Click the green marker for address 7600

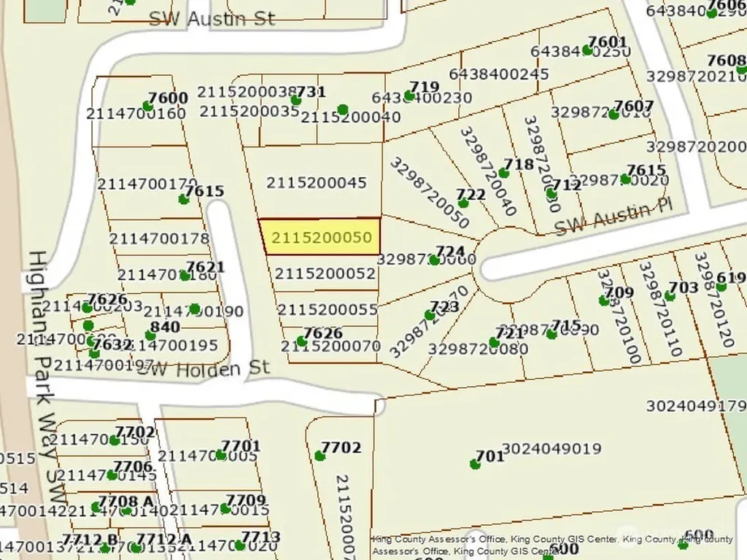pyautogui.click(x=147, y=106)
